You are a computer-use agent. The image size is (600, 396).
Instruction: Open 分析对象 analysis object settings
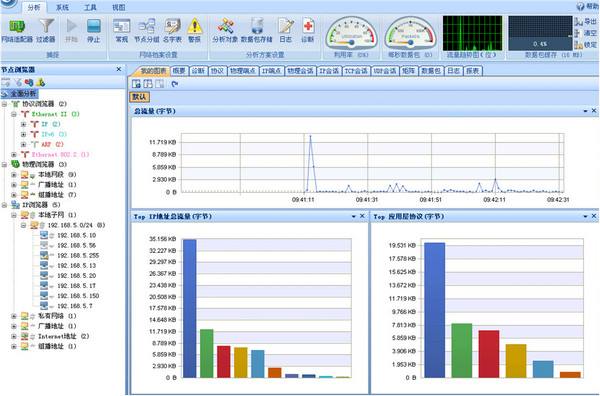click(x=225, y=31)
